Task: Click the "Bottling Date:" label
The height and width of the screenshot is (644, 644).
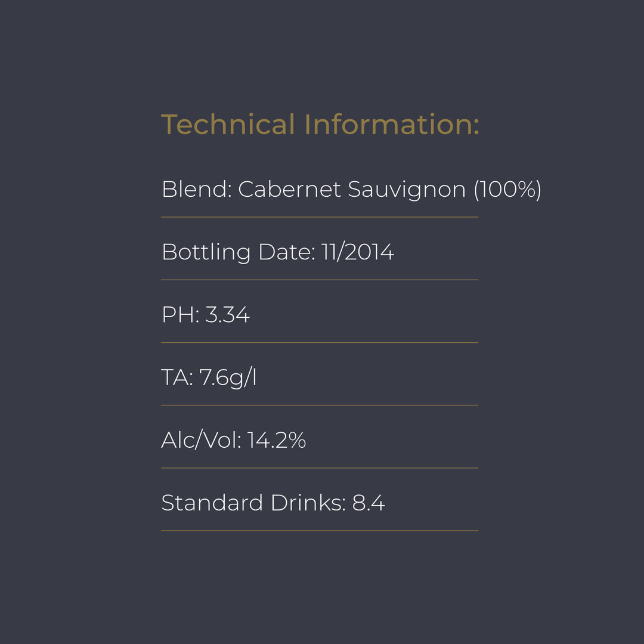Action: pyautogui.click(x=238, y=252)
